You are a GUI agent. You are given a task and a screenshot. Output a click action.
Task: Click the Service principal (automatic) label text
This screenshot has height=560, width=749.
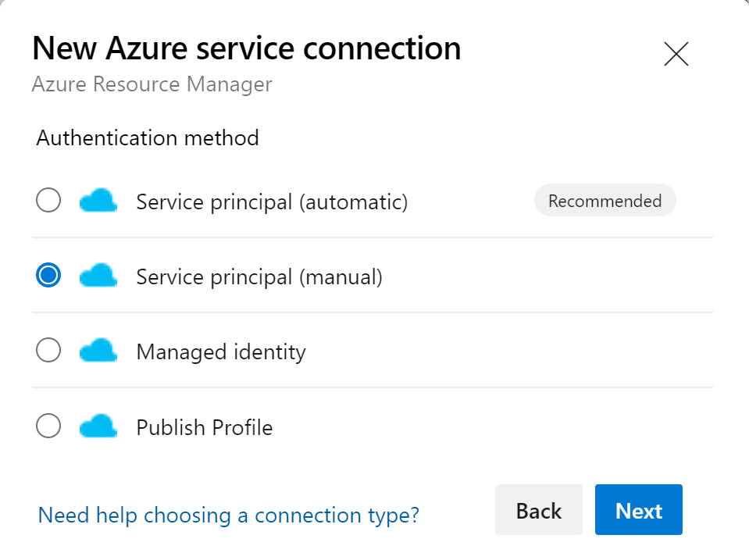[272, 202]
